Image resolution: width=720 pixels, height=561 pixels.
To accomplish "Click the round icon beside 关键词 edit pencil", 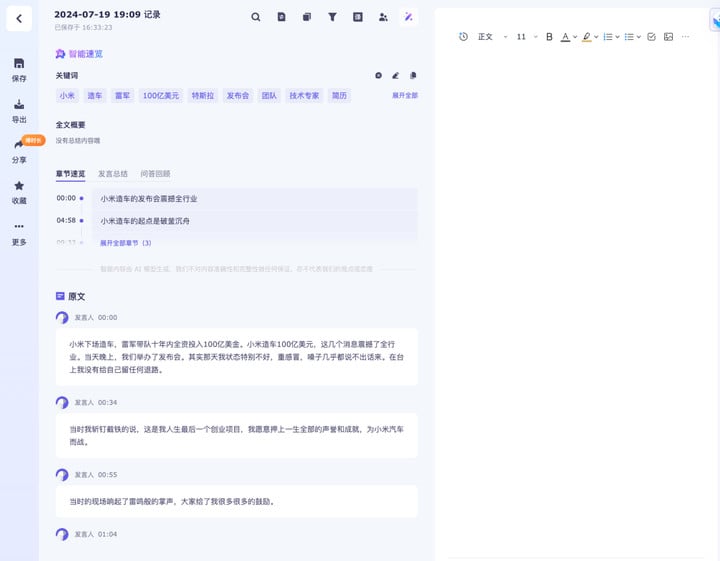I will click(378, 75).
